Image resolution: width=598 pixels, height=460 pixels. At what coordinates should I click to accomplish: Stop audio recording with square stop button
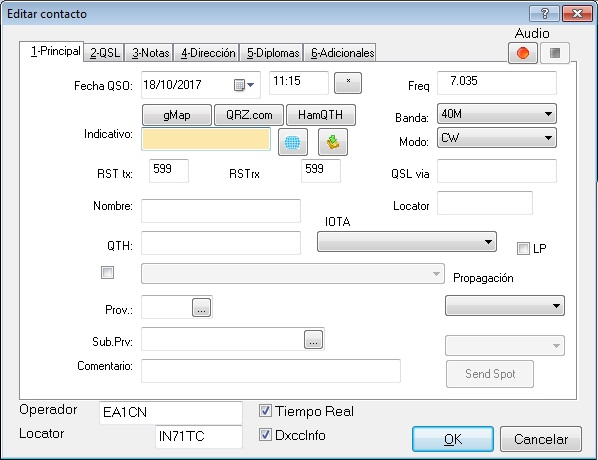pos(555,53)
